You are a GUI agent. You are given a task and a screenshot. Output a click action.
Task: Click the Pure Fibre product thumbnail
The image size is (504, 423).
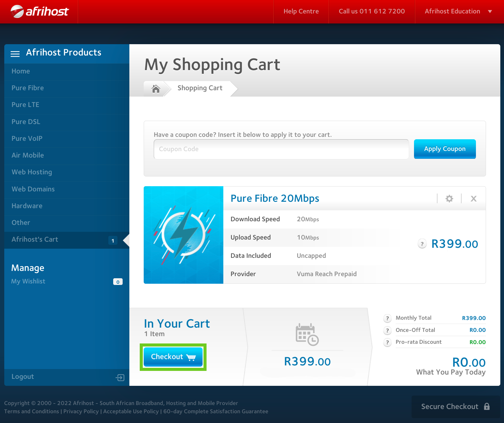click(183, 235)
